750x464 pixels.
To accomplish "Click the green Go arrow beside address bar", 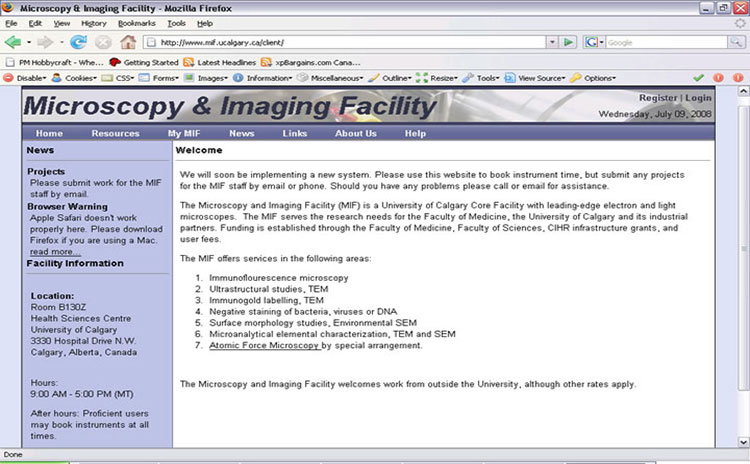I will 568,42.
